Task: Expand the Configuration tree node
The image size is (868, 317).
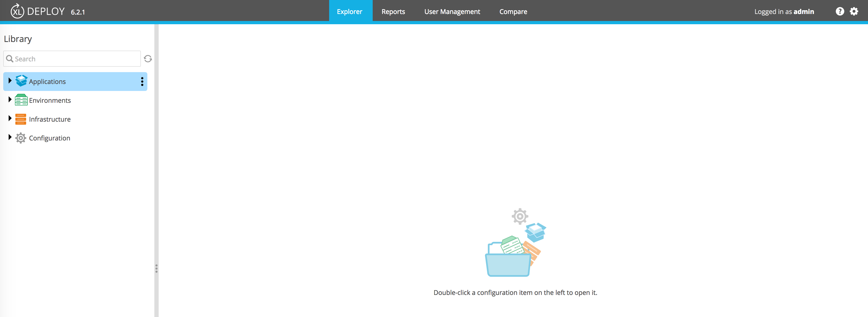Action: pos(10,137)
